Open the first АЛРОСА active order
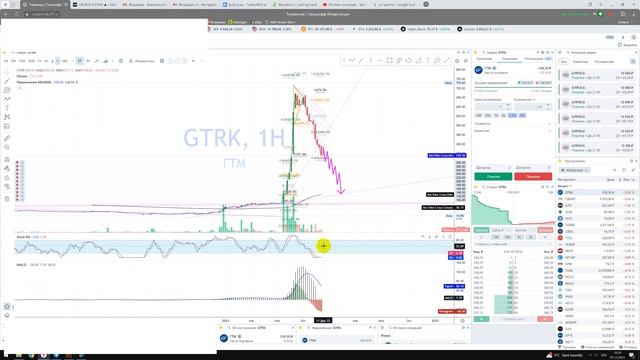 point(596,75)
